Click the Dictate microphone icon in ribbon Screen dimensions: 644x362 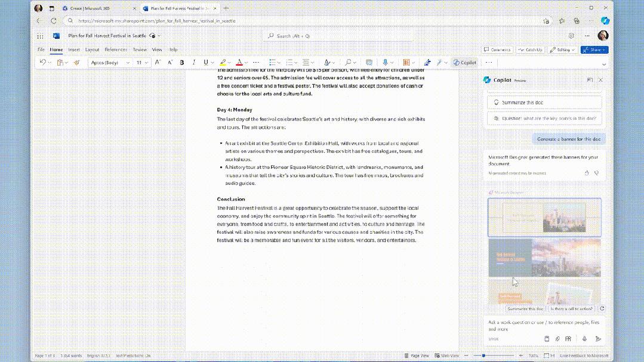coord(386,62)
